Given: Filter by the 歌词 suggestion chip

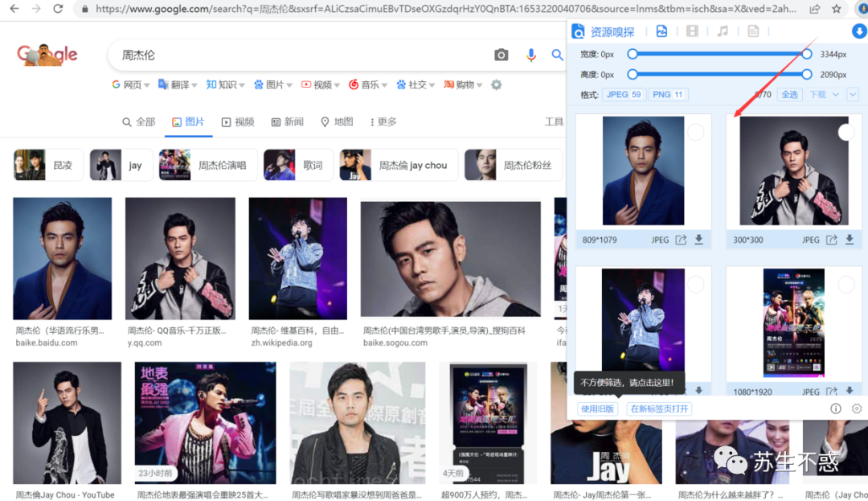Looking at the screenshot, I should click(x=298, y=165).
